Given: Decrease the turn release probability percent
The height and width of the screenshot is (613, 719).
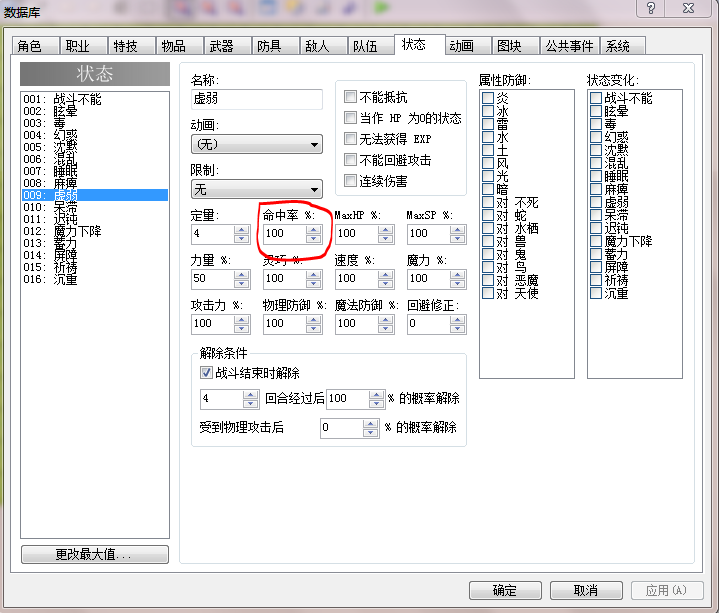Looking at the screenshot, I should [376, 403].
